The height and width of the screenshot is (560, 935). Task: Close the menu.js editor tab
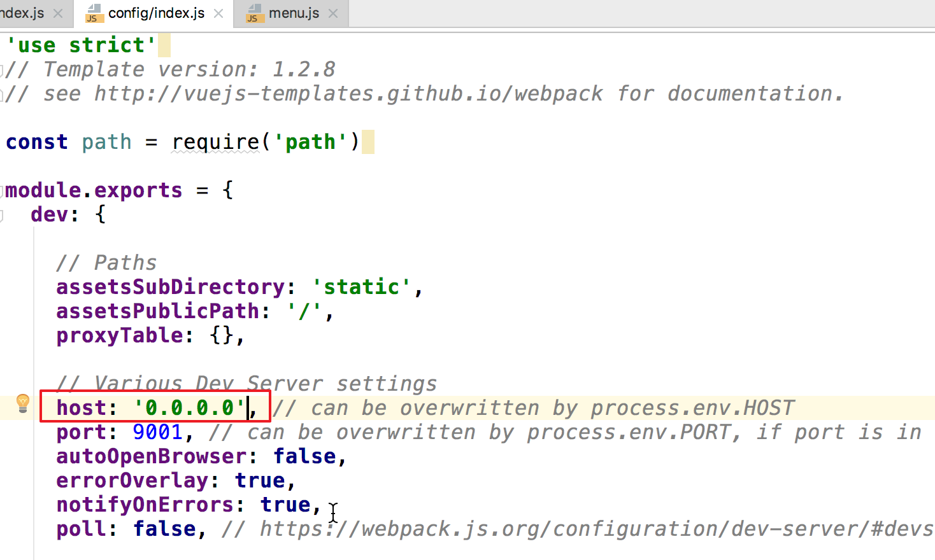pyautogui.click(x=333, y=13)
